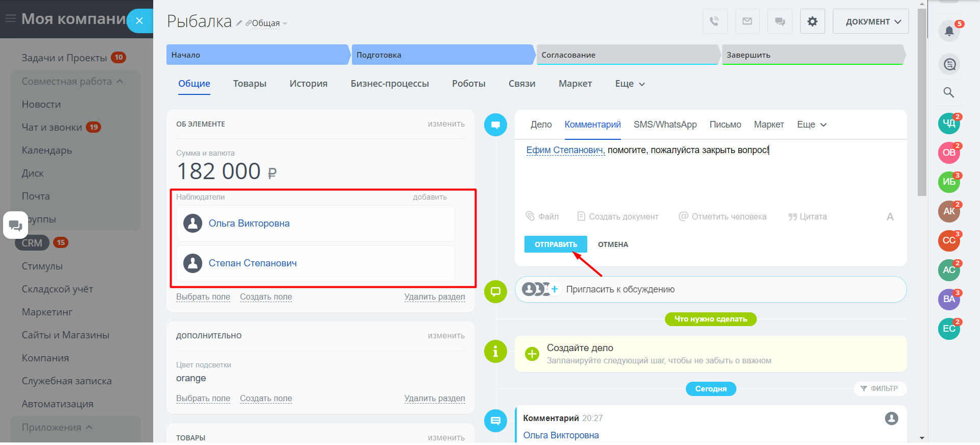The image size is (980, 445).
Task: Select the Согласование stage in progress bar
Action: click(x=627, y=55)
